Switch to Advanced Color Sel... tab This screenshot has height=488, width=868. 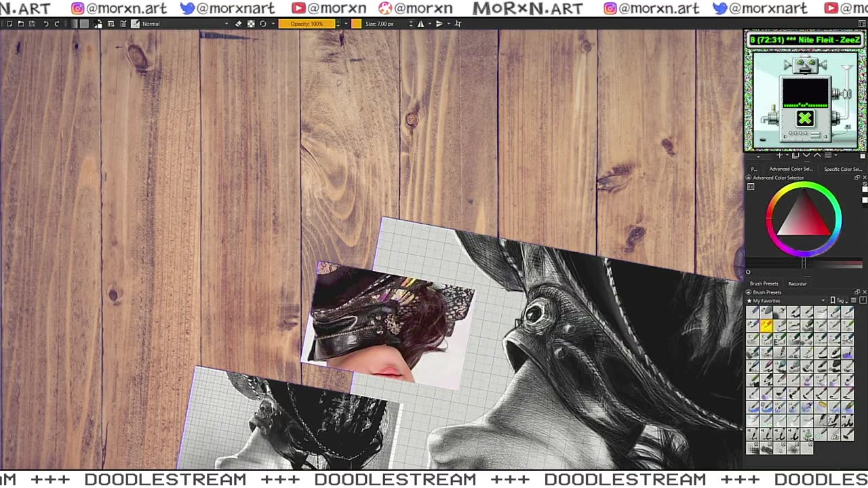click(x=791, y=169)
